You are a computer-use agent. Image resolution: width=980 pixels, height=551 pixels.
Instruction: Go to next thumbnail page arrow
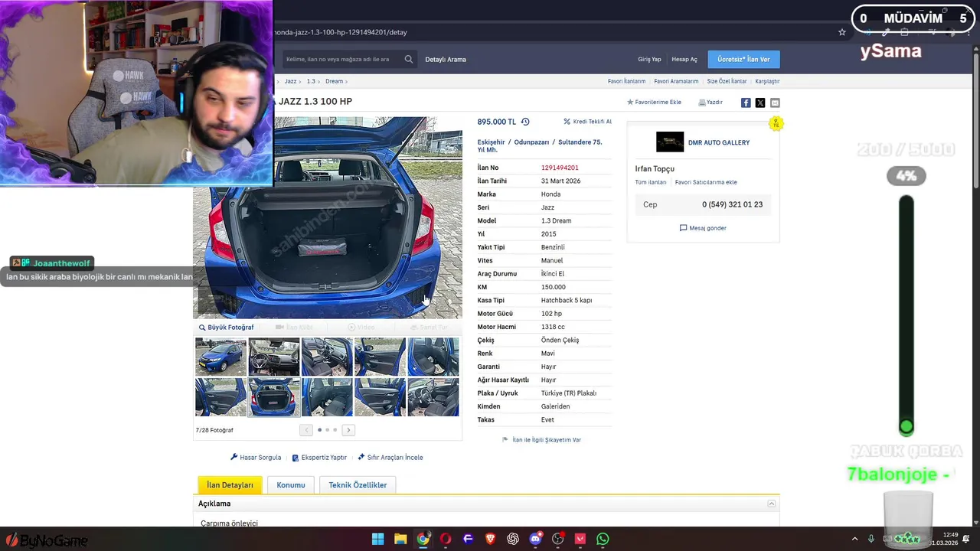(x=348, y=430)
